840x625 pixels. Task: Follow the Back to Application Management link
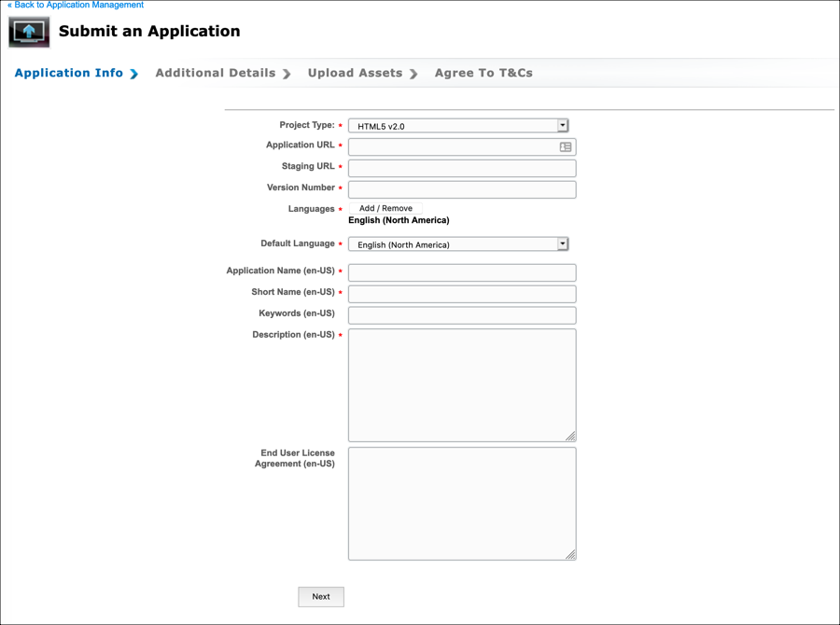pyautogui.click(x=75, y=5)
